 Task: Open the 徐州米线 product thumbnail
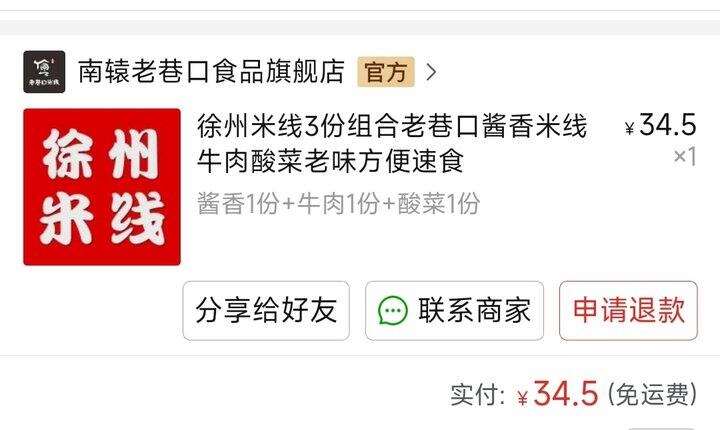(x=102, y=187)
